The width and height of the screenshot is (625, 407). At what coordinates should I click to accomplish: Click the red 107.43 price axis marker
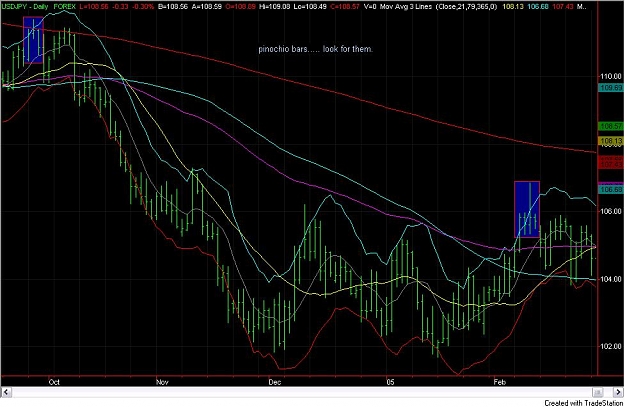[611, 164]
